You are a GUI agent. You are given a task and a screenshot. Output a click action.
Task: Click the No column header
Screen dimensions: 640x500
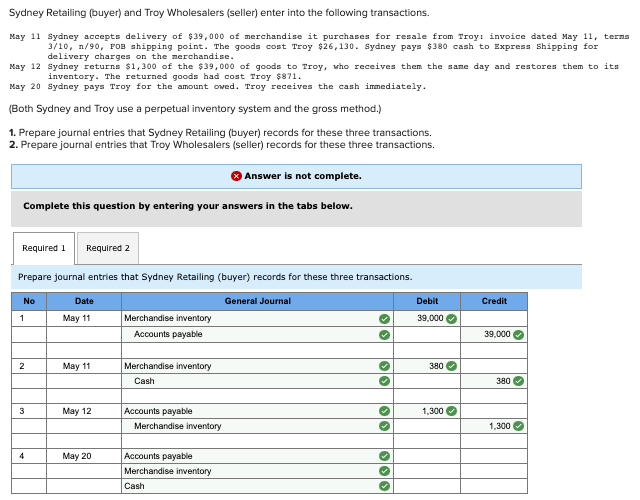29,301
